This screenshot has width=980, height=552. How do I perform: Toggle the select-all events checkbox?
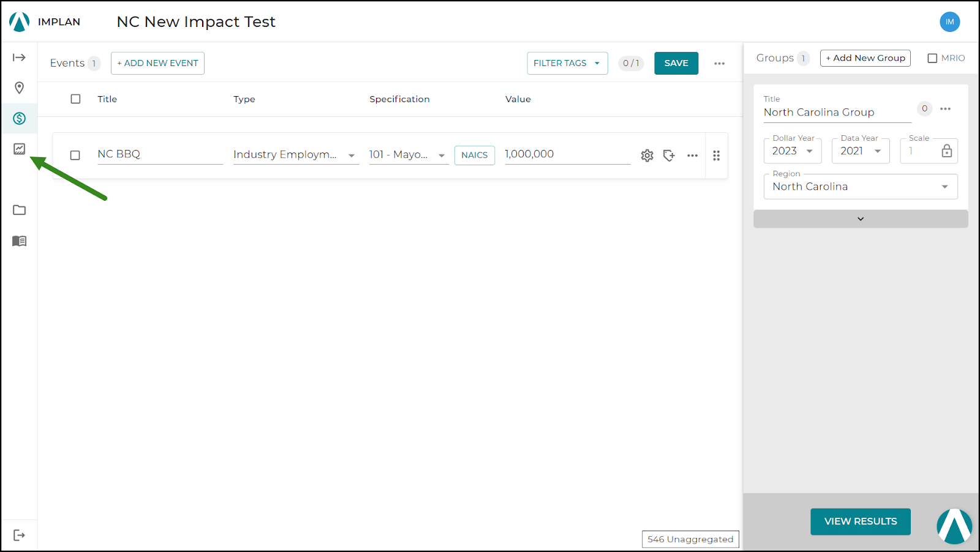click(x=75, y=99)
